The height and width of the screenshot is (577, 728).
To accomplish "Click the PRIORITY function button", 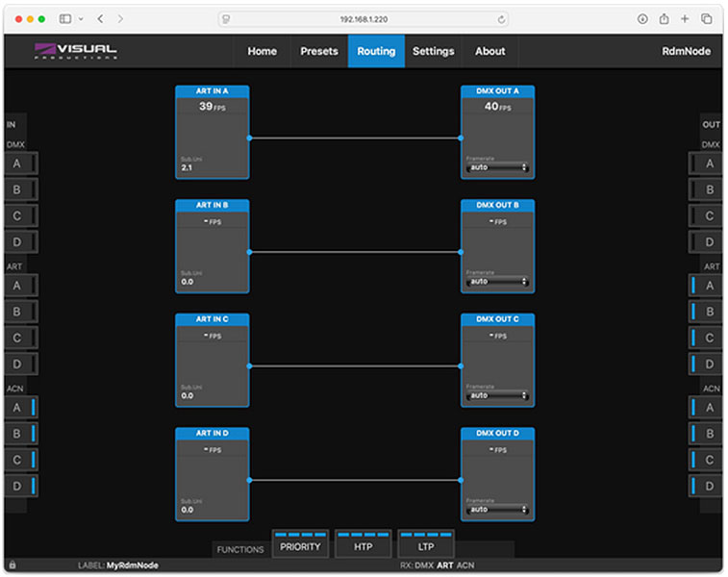I will [299, 546].
